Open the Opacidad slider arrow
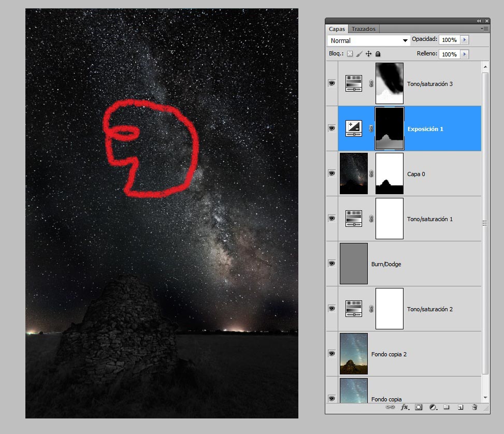 tap(464, 40)
